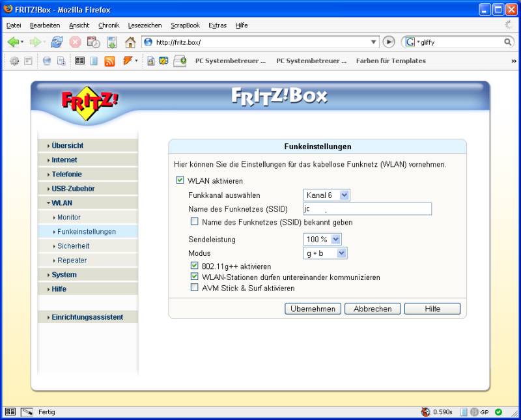Click the blue sidebar panel toolbar icon
This screenshot has height=420, width=521.
[94, 61]
